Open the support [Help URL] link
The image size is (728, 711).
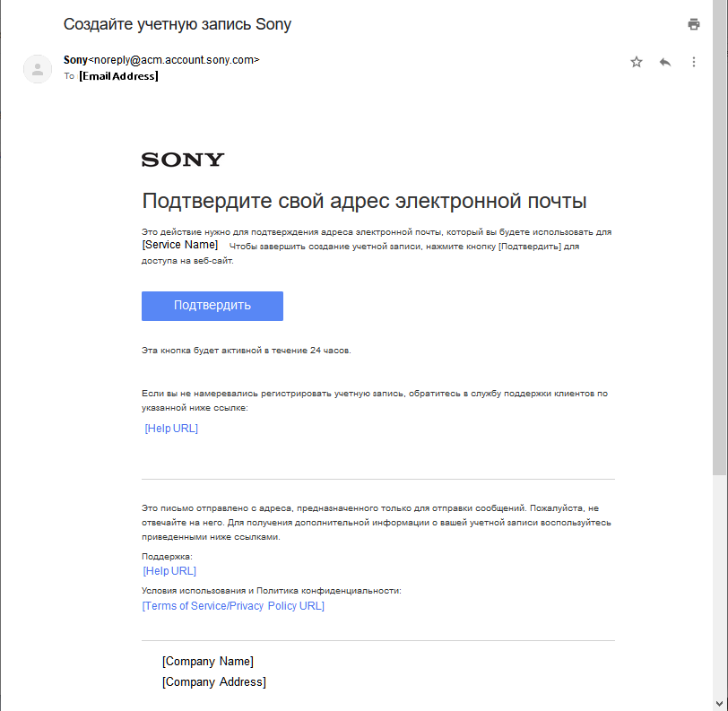(169, 571)
